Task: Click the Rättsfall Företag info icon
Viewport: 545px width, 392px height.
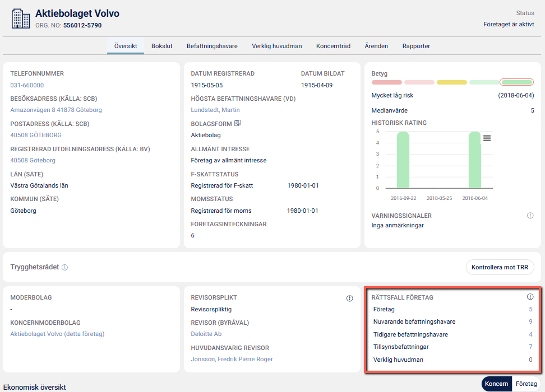Action: click(530, 297)
